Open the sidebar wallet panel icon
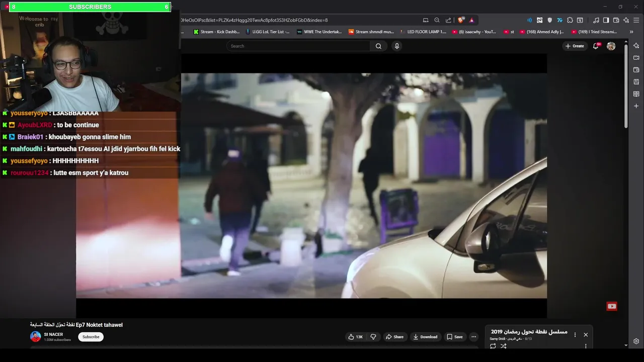Image resolution: width=644 pixels, height=362 pixels. coord(636,70)
